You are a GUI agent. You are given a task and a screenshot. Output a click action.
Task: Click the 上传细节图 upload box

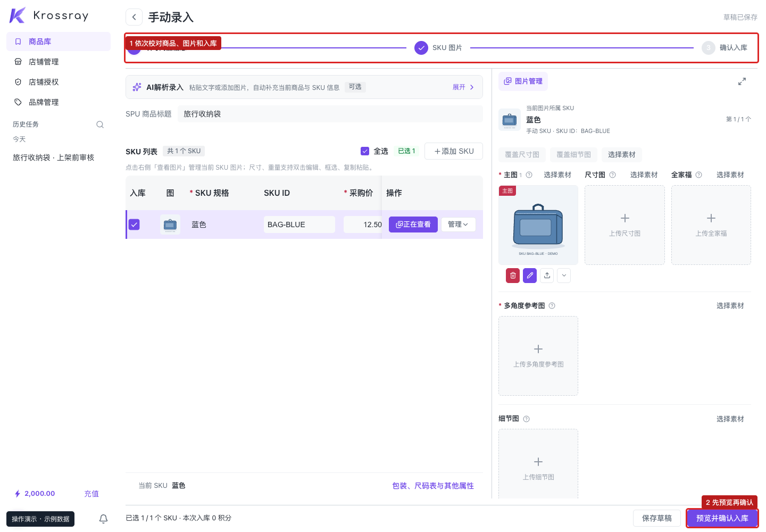[538, 464]
